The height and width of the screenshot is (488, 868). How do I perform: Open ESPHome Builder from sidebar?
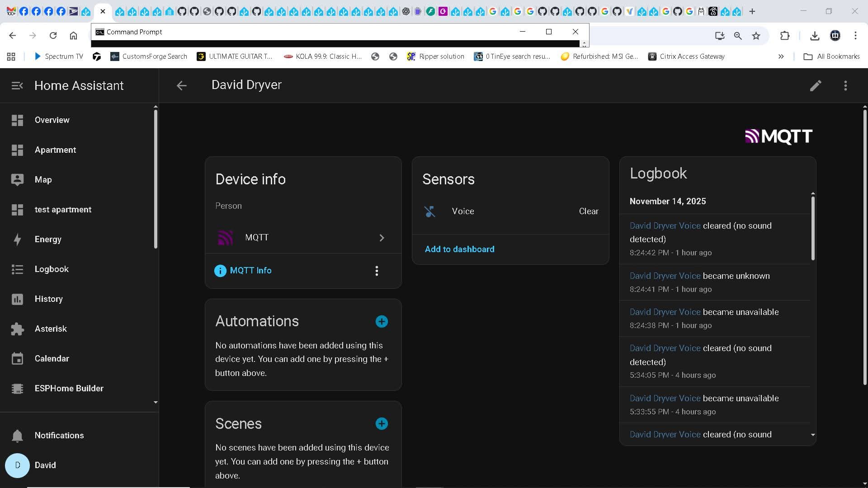click(x=69, y=389)
